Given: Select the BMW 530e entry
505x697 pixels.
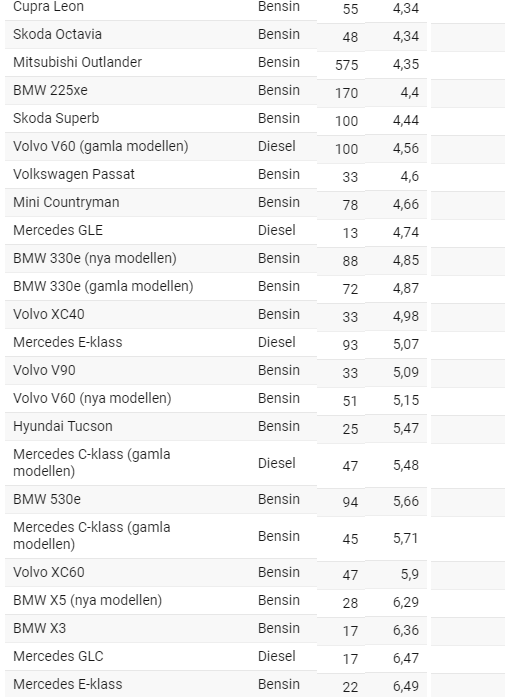Looking at the screenshot, I should click(x=47, y=499).
